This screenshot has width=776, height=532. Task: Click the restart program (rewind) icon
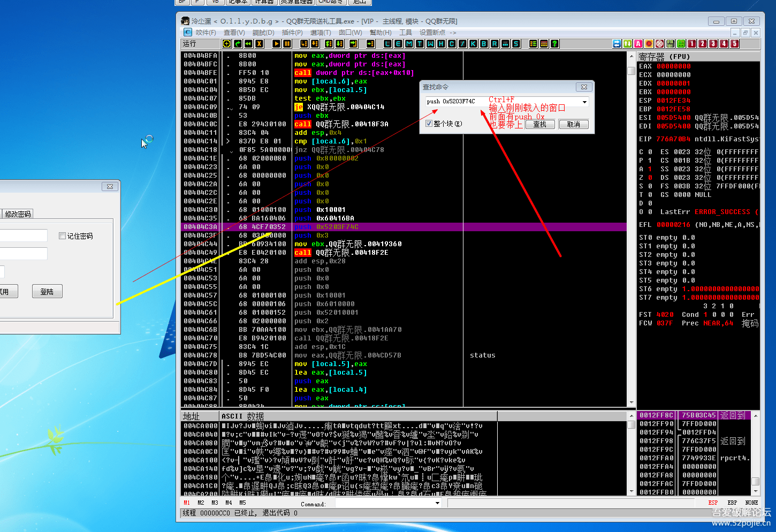pos(248,44)
